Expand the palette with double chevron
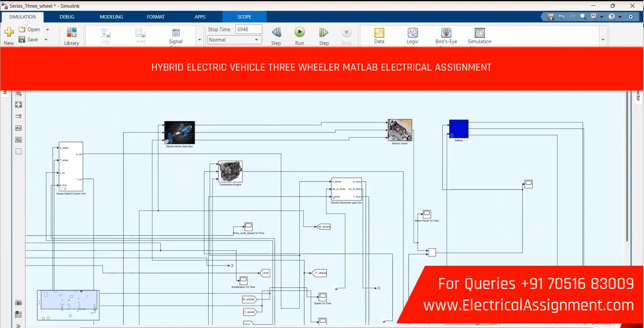The image size is (644, 328). tap(18, 326)
